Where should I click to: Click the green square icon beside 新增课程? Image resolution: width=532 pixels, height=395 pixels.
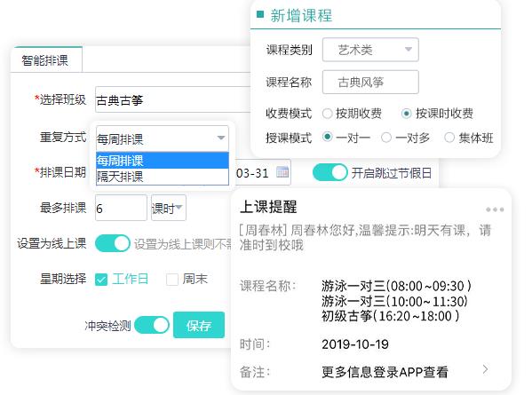(x=260, y=14)
